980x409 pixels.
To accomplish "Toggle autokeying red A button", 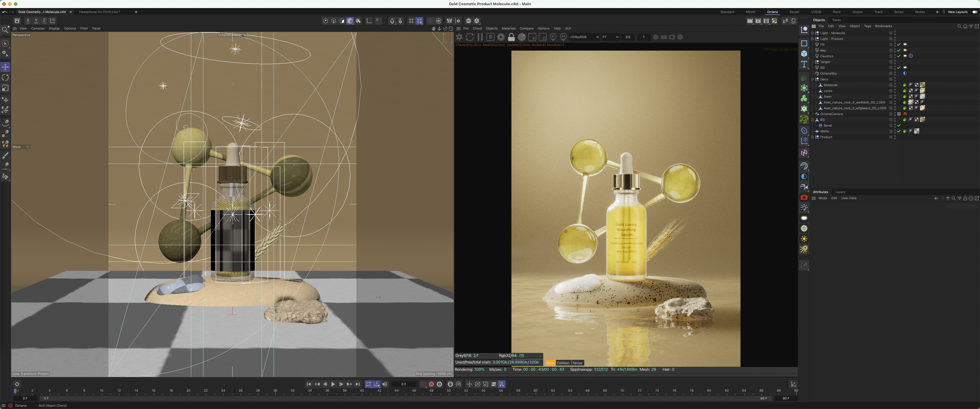I will (431, 384).
